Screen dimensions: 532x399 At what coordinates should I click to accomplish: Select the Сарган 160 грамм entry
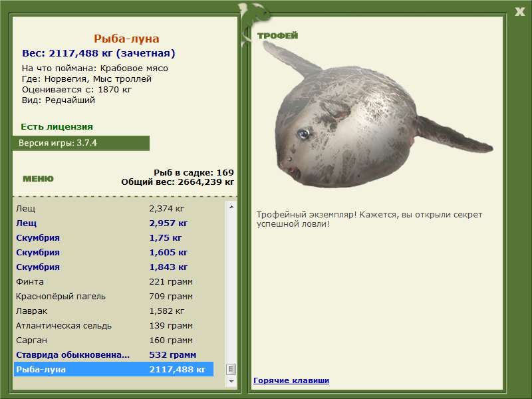click(114, 340)
